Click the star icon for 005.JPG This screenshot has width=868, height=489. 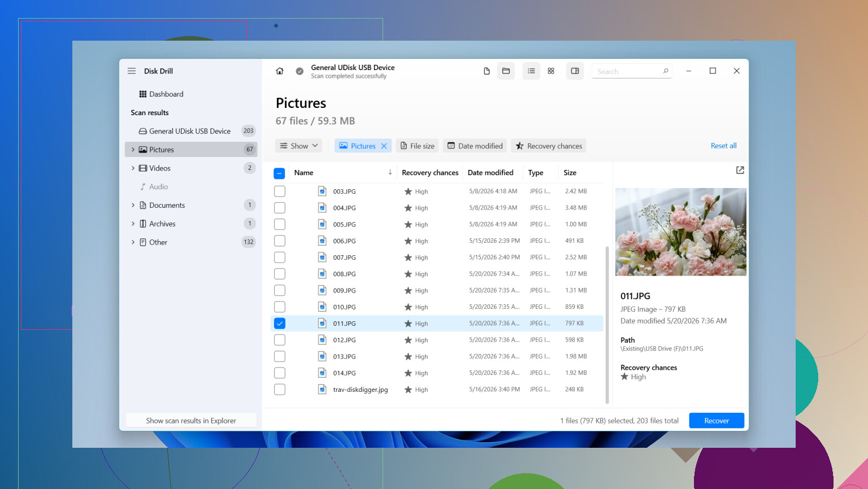[408, 225]
